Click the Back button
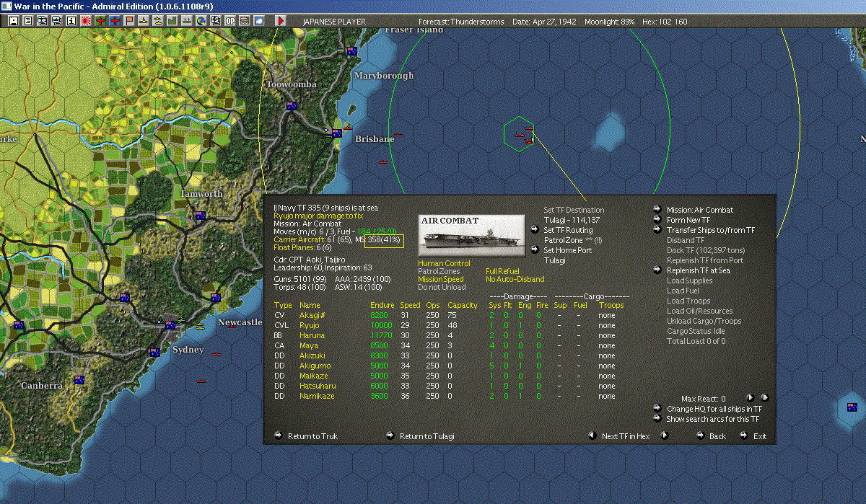This screenshot has height=504, width=866. (717, 436)
